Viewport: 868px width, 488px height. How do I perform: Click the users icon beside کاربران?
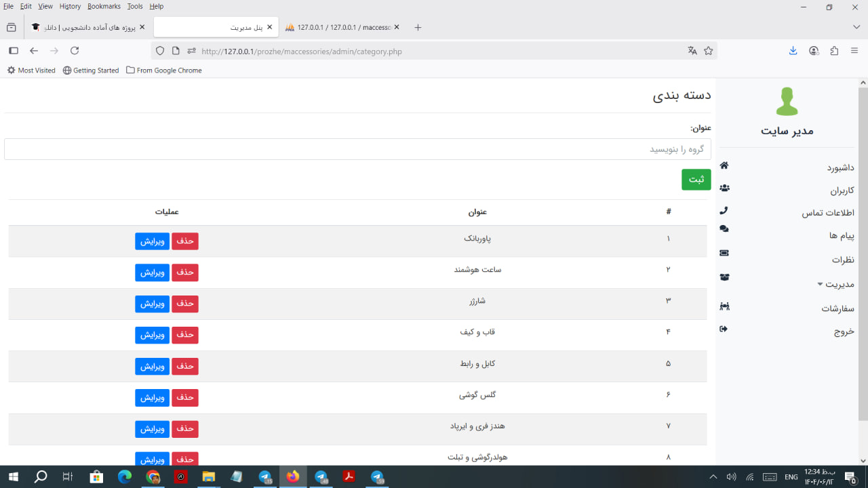coord(724,188)
